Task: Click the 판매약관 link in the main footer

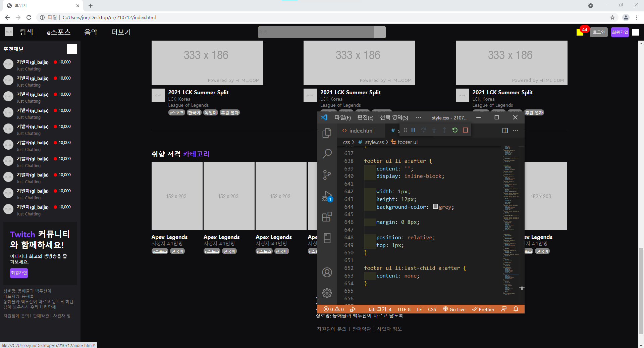Action: point(362,329)
